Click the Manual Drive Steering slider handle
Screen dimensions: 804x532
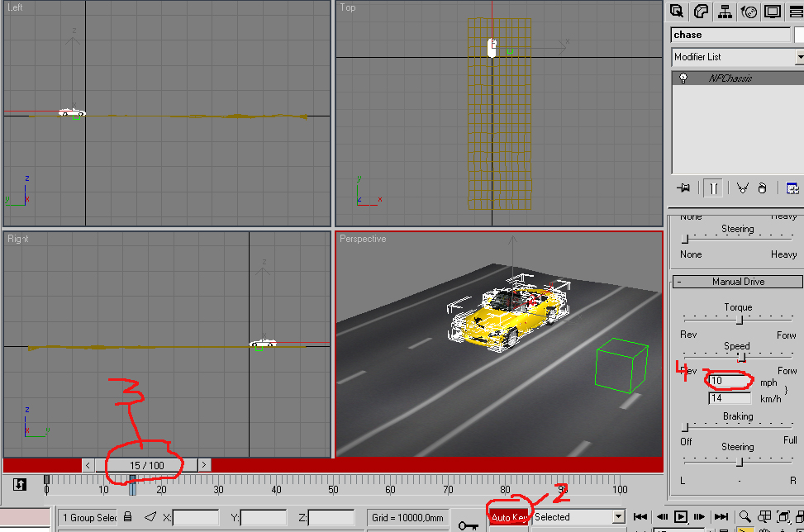coord(740,463)
